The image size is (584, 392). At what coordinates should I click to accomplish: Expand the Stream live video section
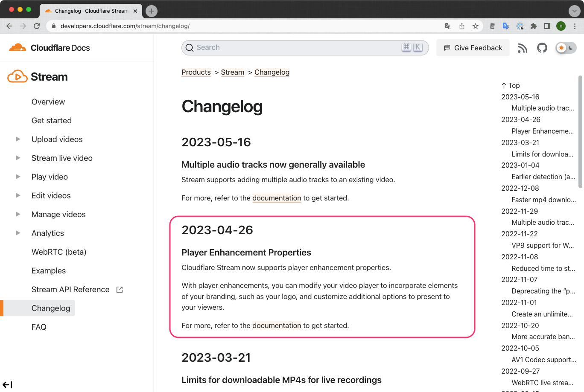click(x=18, y=158)
